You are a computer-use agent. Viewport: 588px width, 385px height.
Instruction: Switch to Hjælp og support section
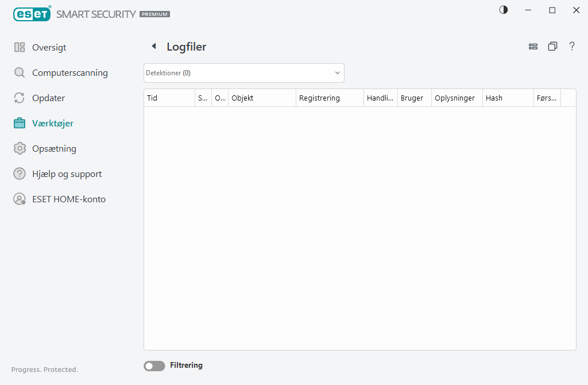(x=67, y=174)
